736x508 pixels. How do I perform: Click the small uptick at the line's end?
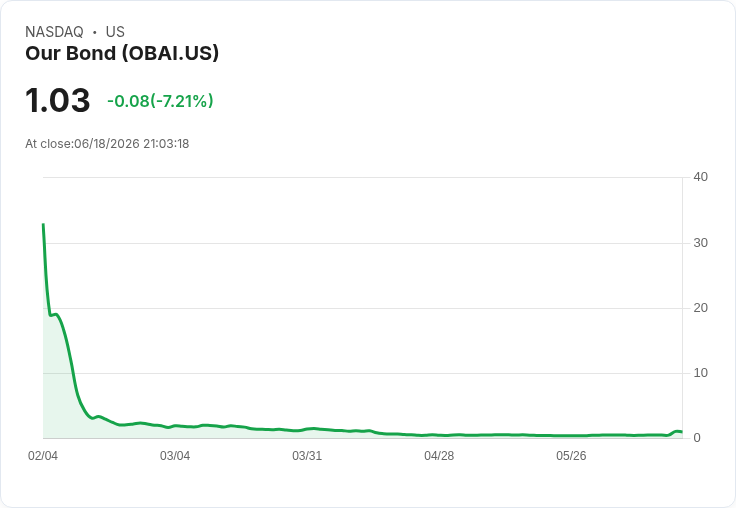(x=677, y=431)
